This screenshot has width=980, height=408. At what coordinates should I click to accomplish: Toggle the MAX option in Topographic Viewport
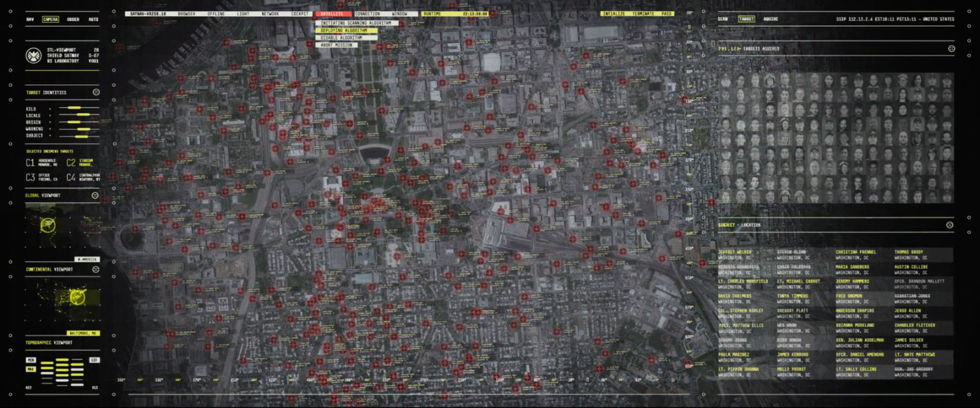pyautogui.click(x=30, y=367)
